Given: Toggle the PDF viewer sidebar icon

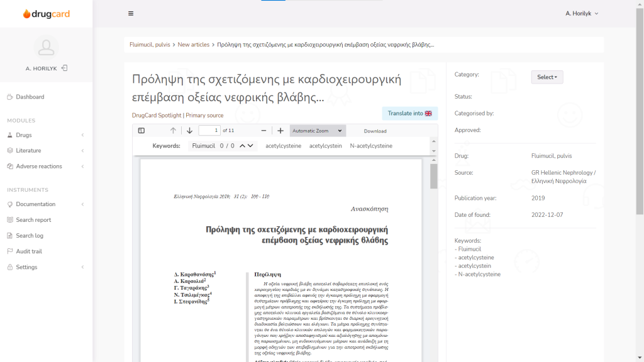Looking at the screenshot, I should point(142,131).
